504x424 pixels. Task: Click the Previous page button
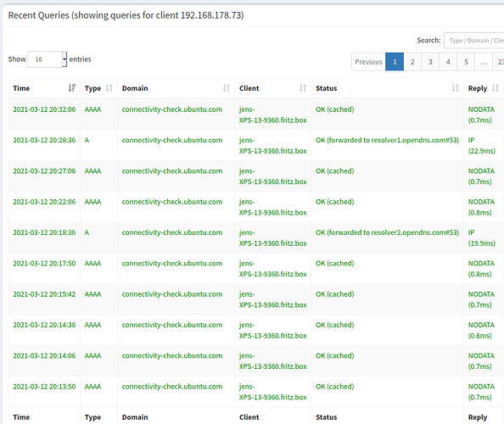click(x=368, y=62)
